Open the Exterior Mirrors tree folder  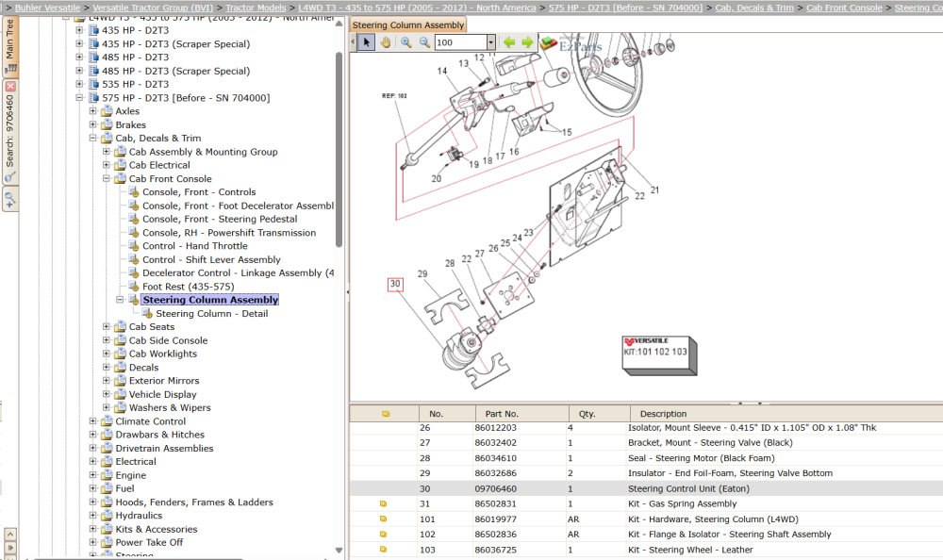(164, 381)
